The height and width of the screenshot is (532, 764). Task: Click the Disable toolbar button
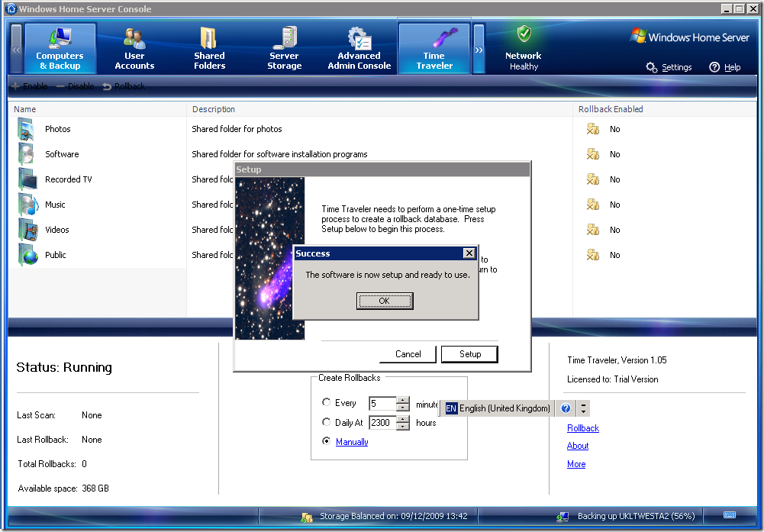coord(75,86)
